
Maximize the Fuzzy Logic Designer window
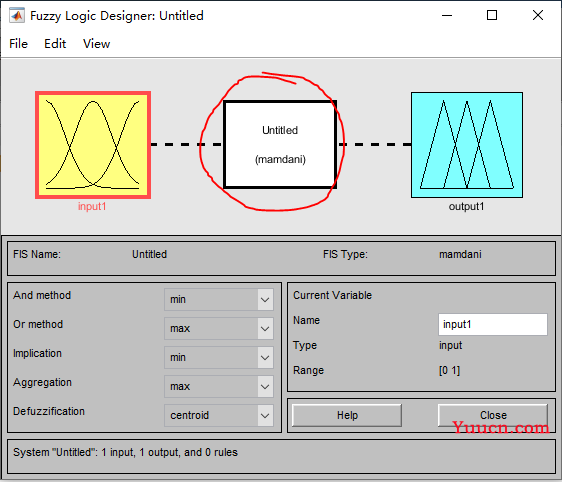tap(492, 15)
